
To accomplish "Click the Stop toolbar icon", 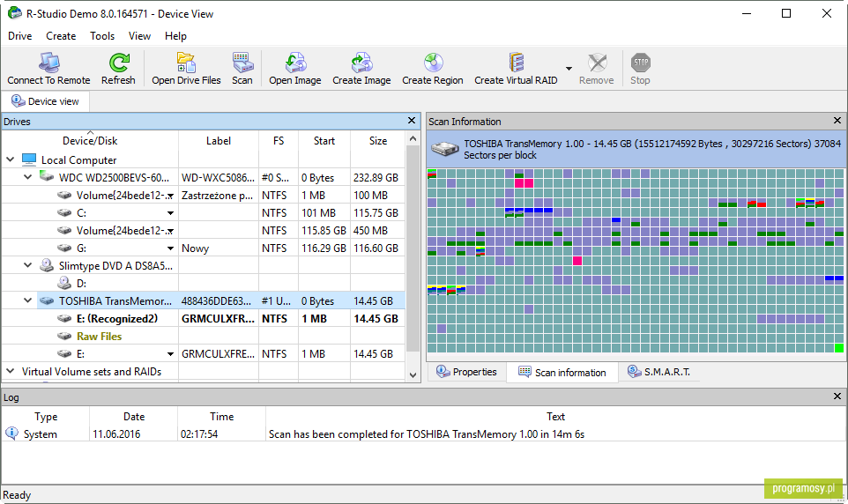I will [640, 63].
